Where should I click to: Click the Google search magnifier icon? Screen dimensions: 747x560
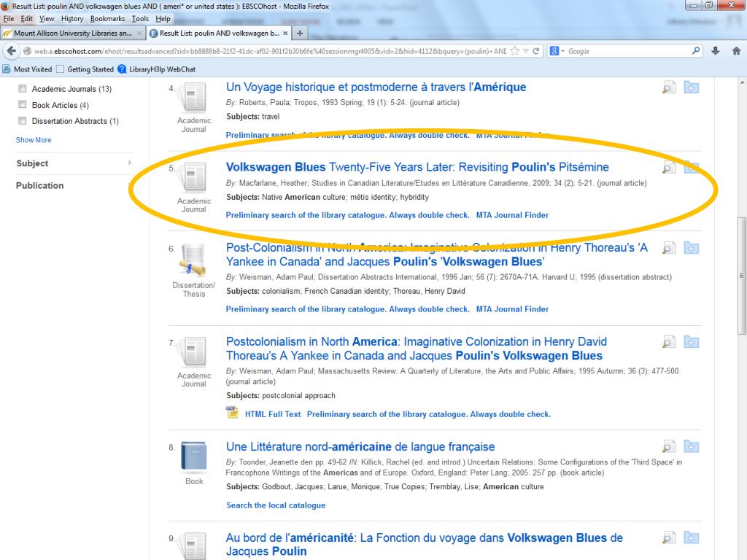coord(696,50)
